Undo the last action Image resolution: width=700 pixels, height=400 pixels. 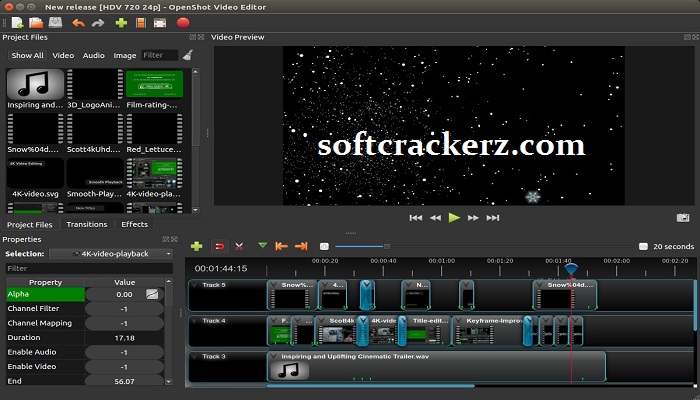pyautogui.click(x=79, y=23)
